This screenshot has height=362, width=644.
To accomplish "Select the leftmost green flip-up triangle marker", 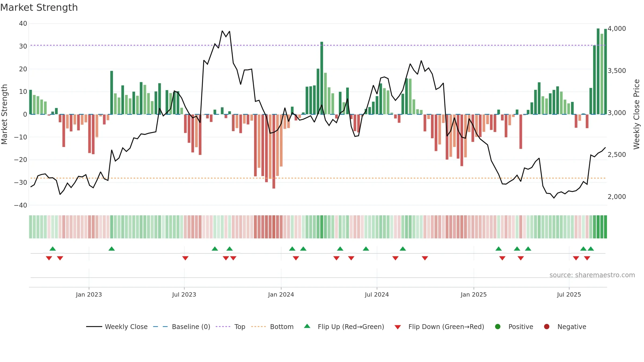I will (53, 249).
